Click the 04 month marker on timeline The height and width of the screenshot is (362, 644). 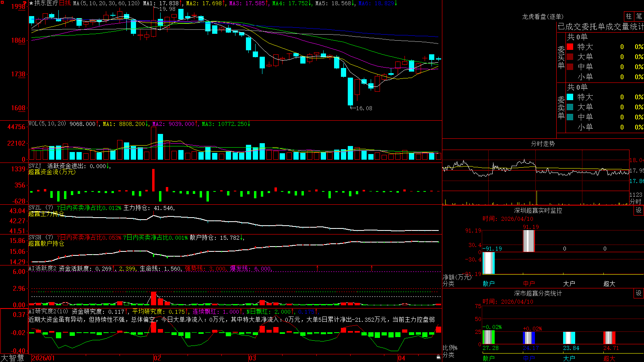pos(401,358)
